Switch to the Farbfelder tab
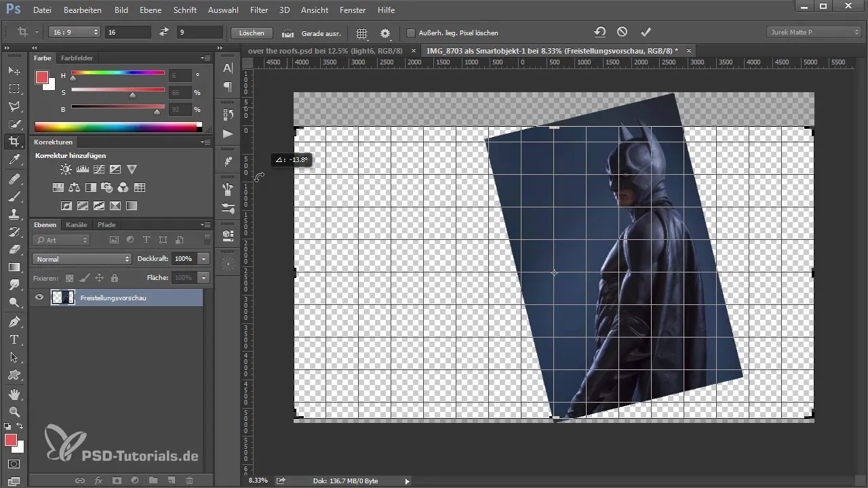The height and width of the screenshot is (488, 868). coord(77,58)
